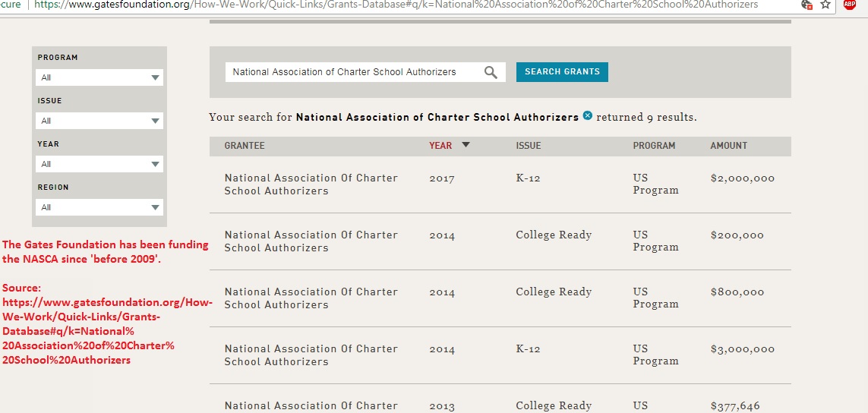Click US Program in the $2,000,000 row
868x413 pixels.
(655, 184)
